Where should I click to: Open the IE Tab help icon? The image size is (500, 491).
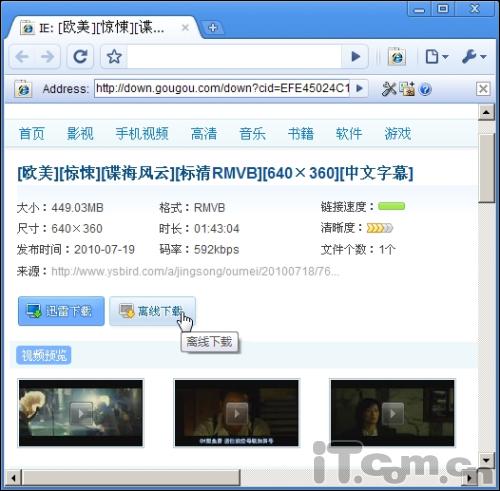pos(425,89)
